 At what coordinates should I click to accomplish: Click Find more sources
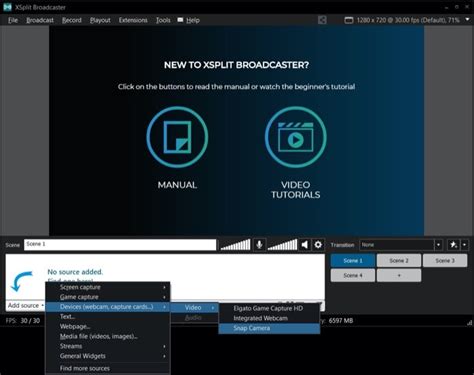(x=108, y=368)
